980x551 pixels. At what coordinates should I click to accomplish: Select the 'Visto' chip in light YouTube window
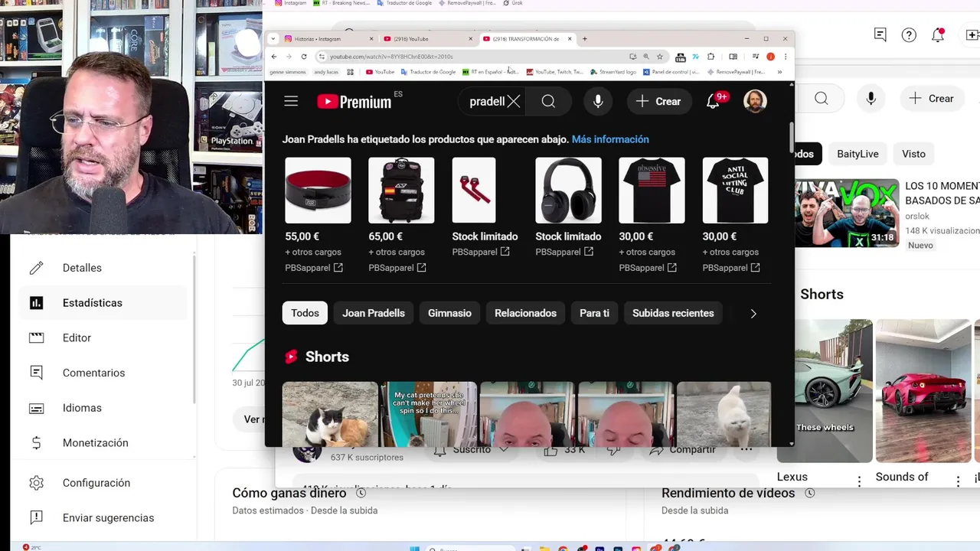[x=913, y=154]
